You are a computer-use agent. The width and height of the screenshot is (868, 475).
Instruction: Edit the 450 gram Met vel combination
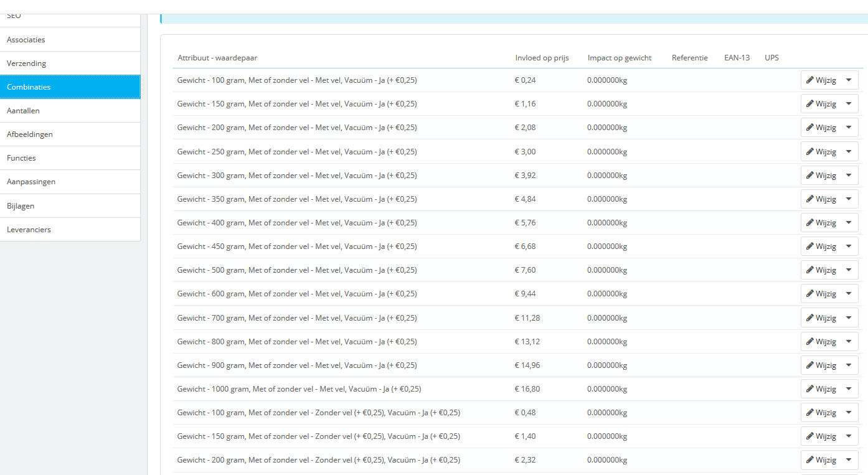pyautogui.click(x=821, y=246)
